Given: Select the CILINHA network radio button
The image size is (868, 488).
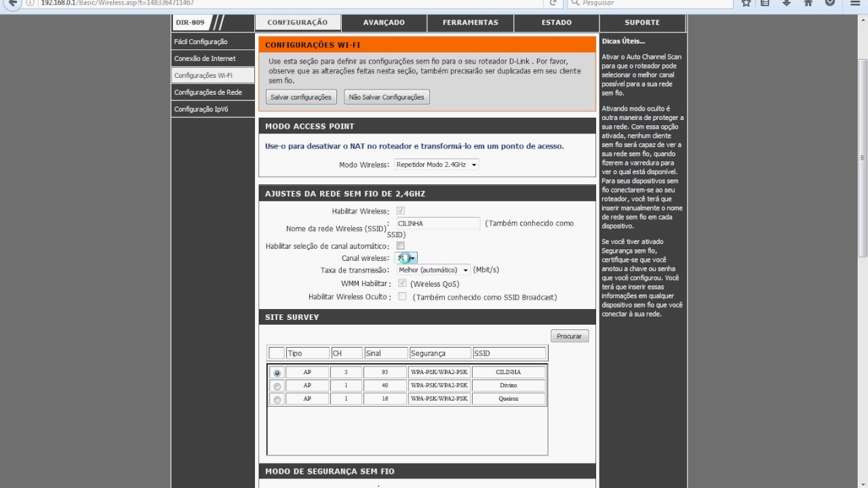Looking at the screenshot, I should [x=277, y=373].
